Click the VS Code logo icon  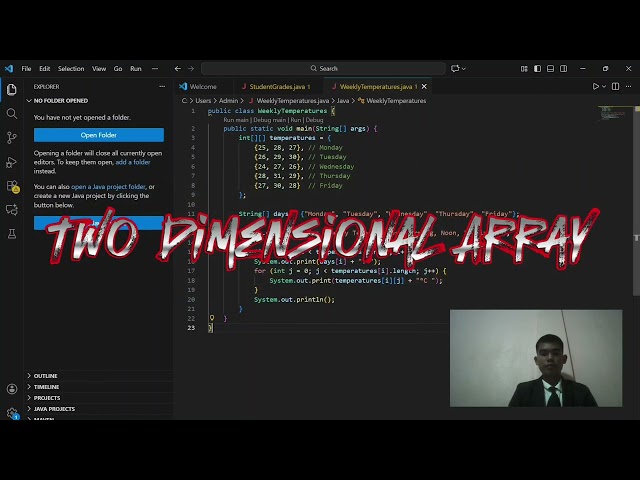point(9,69)
